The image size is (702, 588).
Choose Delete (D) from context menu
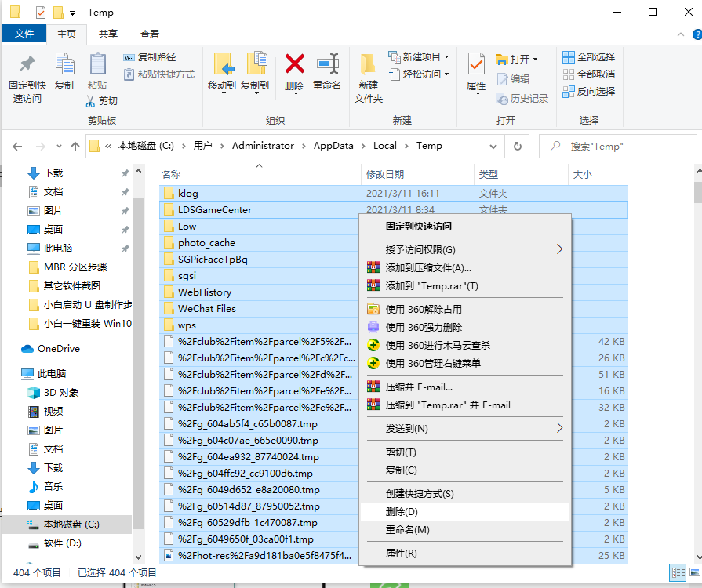click(402, 511)
